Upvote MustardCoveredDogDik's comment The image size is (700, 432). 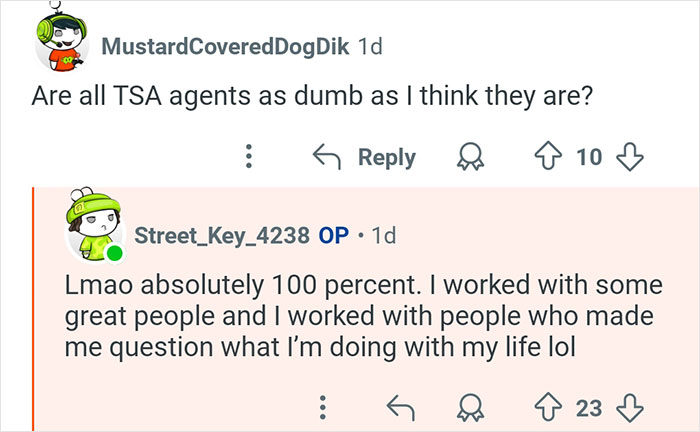click(548, 156)
